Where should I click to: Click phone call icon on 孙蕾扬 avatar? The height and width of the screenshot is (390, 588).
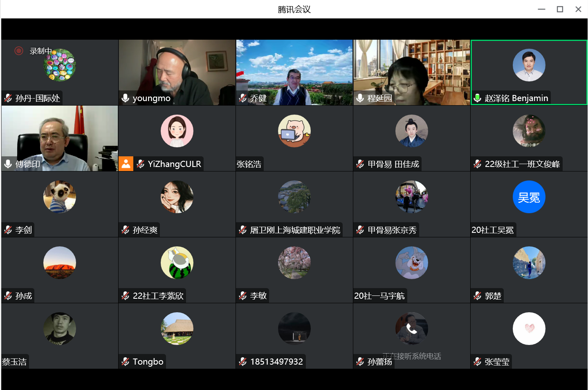pos(412,329)
